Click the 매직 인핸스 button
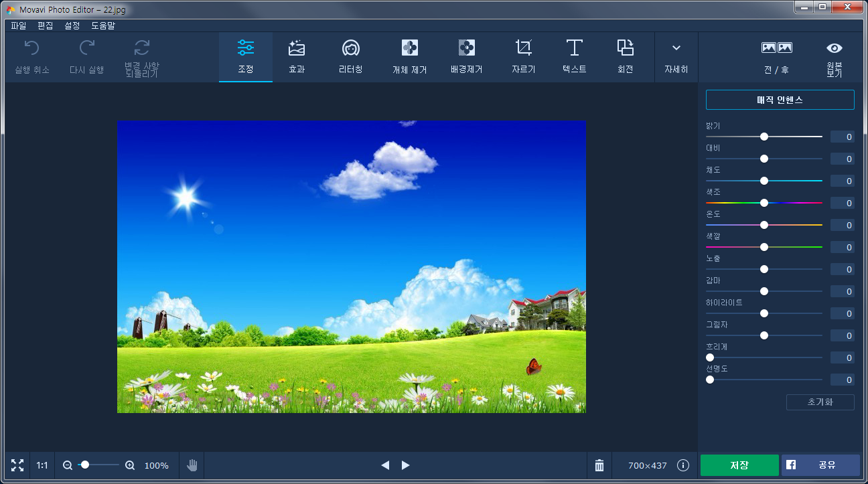 click(x=780, y=100)
